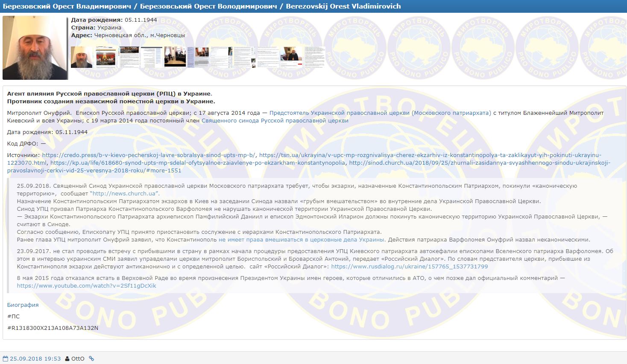627x364 pixels.
Task: Open the rusdialog.ru article link
Action: pyautogui.click(x=409, y=267)
